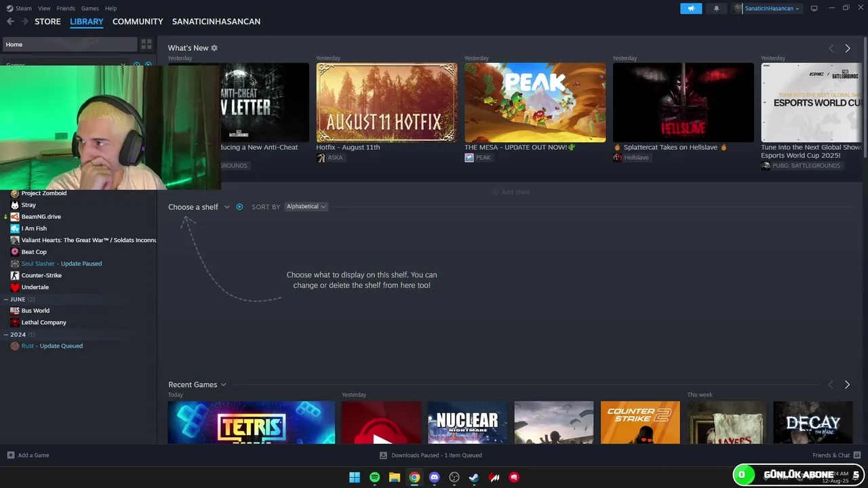Image resolution: width=868 pixels, height=488 pixels.
Task: Open the View menu
Action: tap(44, 8)
